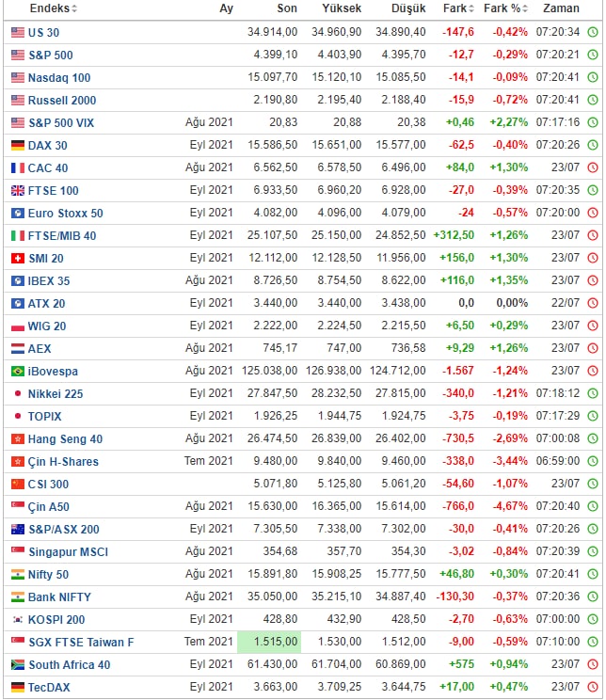
Task: Click the -4,67% change for Çin A50
Action: (x=510, y=506)
